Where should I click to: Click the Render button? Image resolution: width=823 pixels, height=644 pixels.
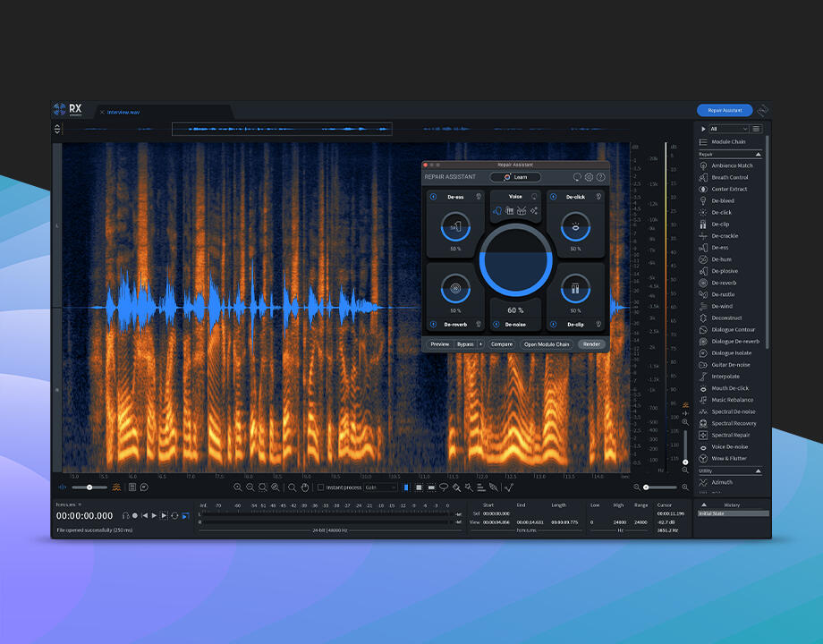click(x=590, y=343)
